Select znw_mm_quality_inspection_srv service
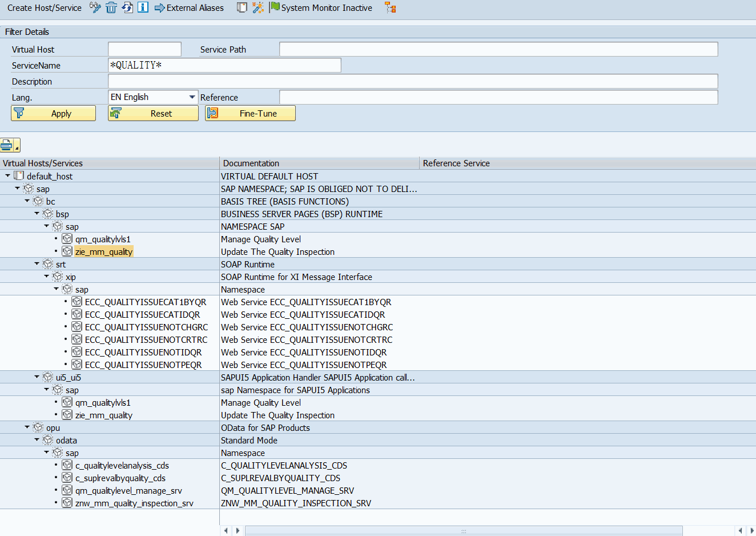 [x=134, y=503]
